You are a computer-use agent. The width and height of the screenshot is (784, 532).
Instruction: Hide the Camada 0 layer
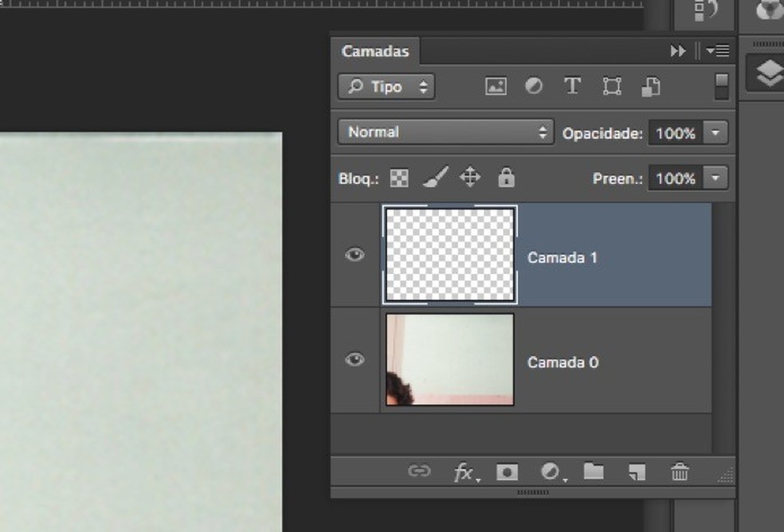pyautogui.click(x=355, y=359)
